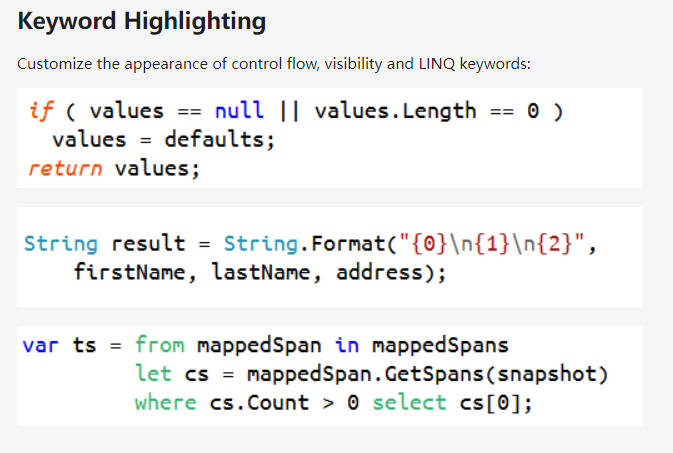Click the green 'where' LINQ keyword
This screenshot has width=673, height=453.
pos(166,402)
